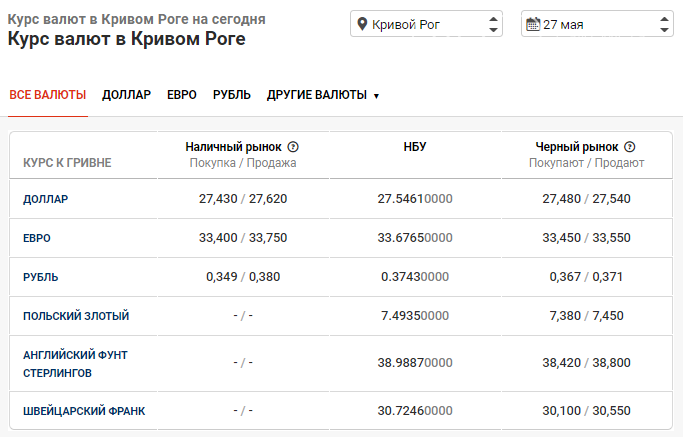Expand the Другие валюты menu
This screenshot has height=437, width=683.
click(x=323, y=95)
